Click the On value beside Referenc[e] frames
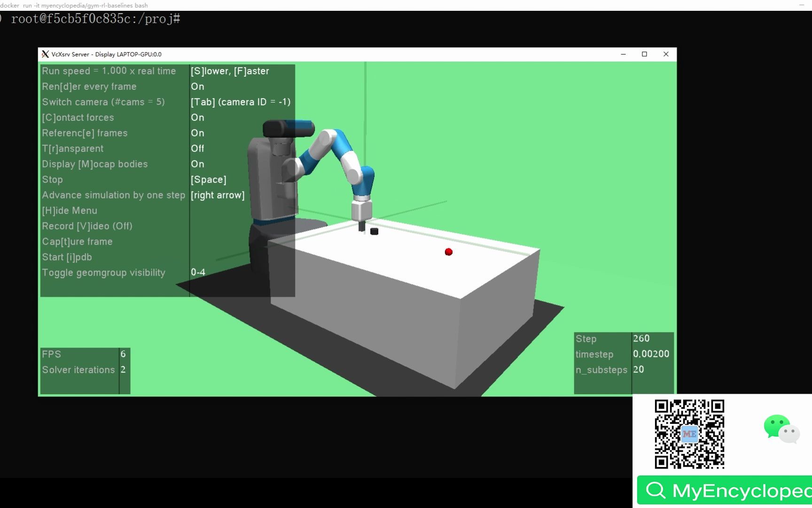This screenshot has height=508, width=812. click(x=197, y=133)
